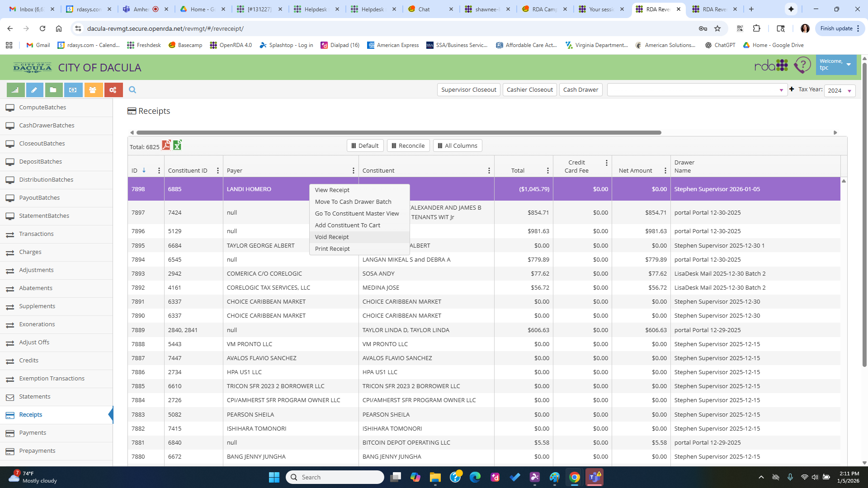Expand the Welcome tpc user menu
Image resolution: width=868 pixels, height=488 pixels.
coord(835,65)
